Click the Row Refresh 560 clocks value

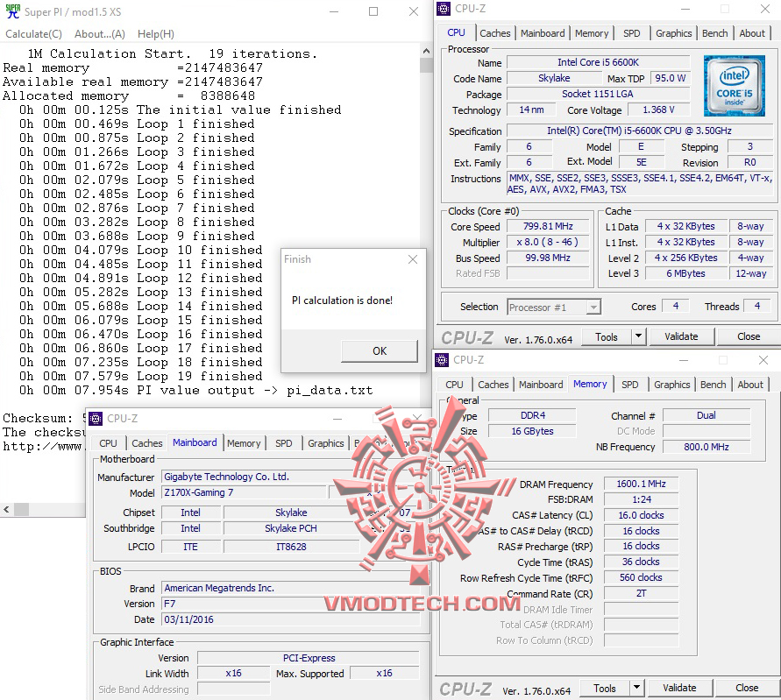tap(641, 577)
